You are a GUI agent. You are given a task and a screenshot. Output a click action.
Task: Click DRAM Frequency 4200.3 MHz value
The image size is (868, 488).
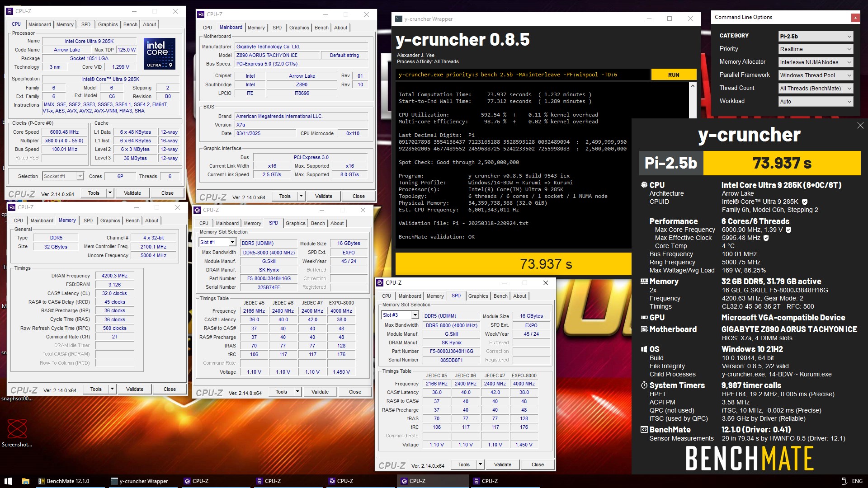[114, 276]
